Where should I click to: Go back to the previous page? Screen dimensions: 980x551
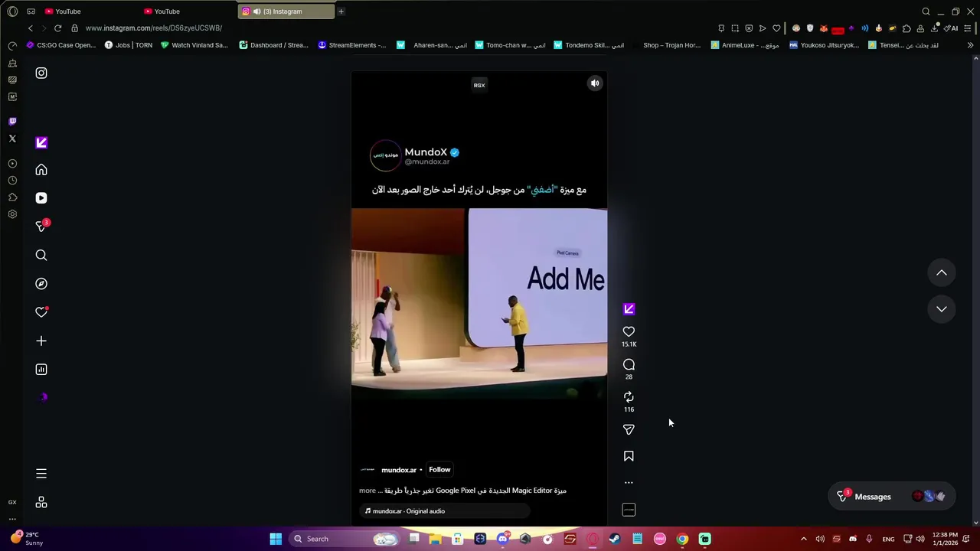30,28
